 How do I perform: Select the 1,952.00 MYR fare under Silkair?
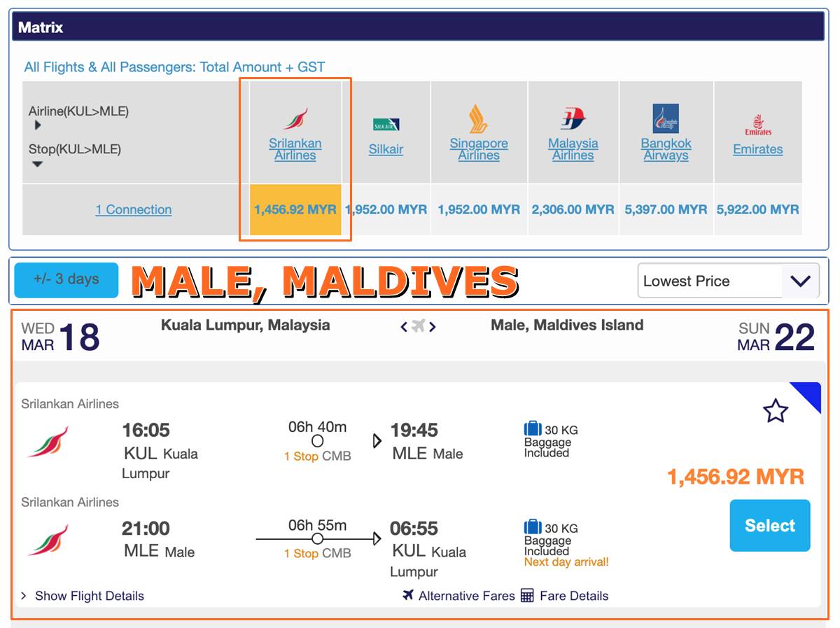click(x=386, y=209)
